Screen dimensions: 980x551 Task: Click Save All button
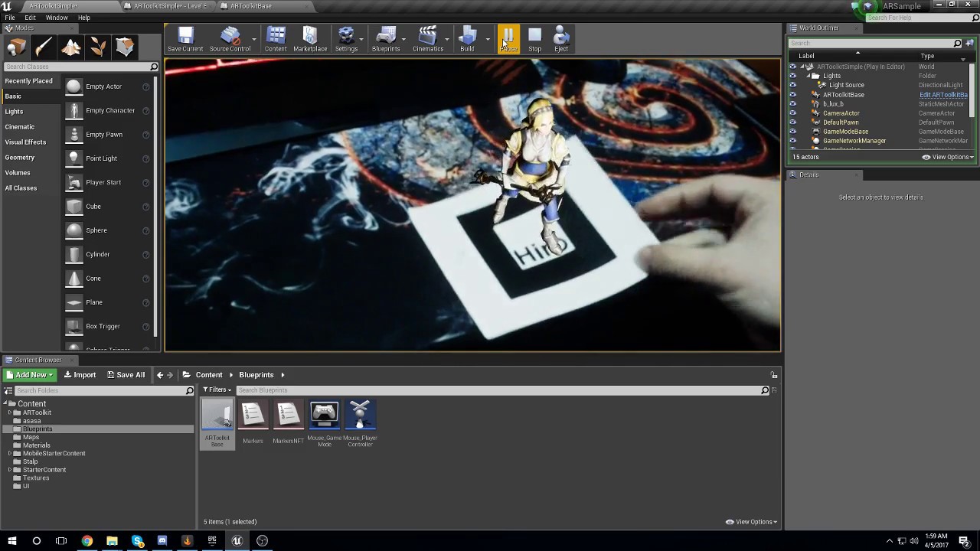pos(126,375)
